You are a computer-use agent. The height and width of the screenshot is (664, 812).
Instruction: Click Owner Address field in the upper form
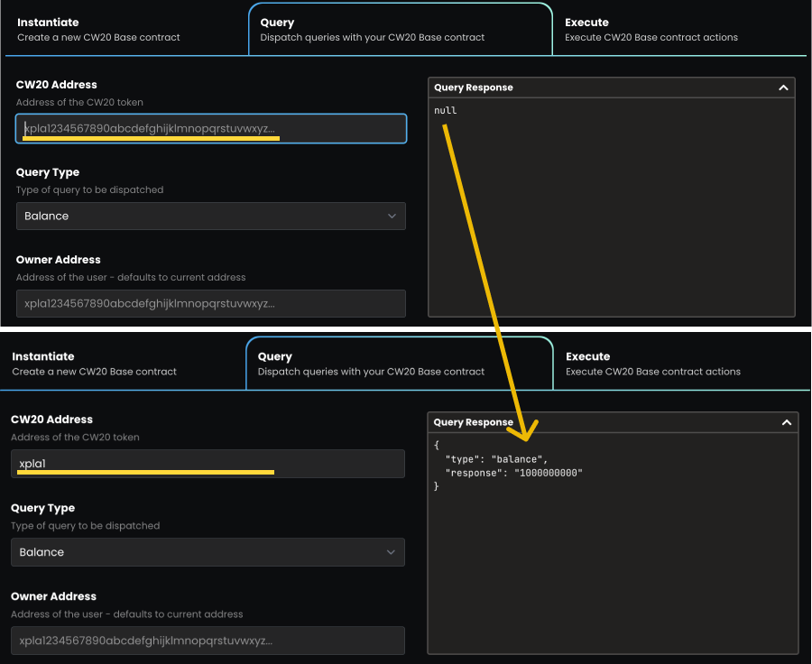click(x=210, y=303)
